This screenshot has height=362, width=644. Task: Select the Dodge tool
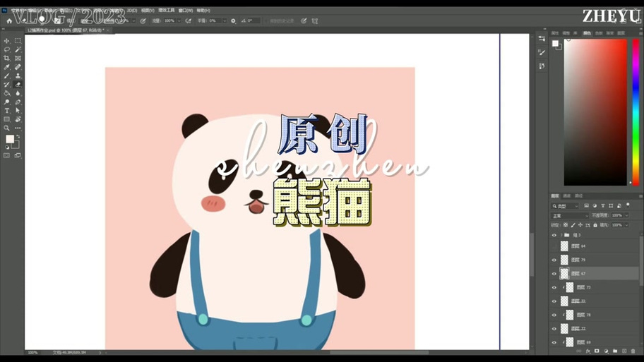coord(6,102)
